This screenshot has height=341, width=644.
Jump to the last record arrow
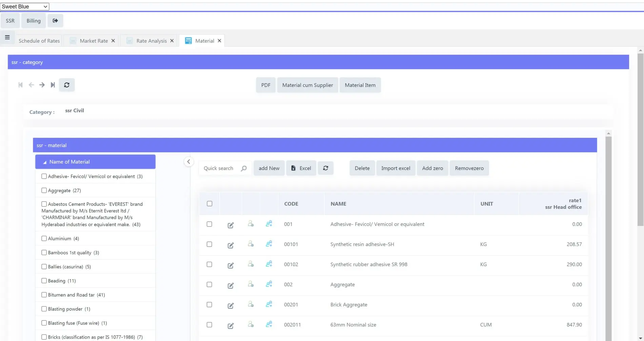53,85
